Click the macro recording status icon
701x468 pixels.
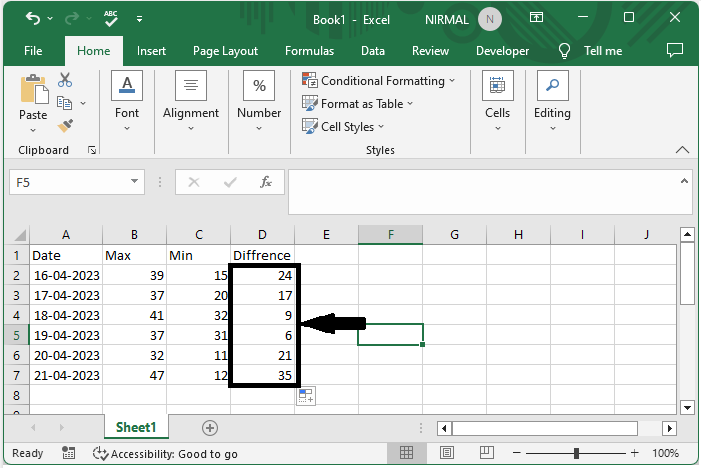tap(68, 453)
